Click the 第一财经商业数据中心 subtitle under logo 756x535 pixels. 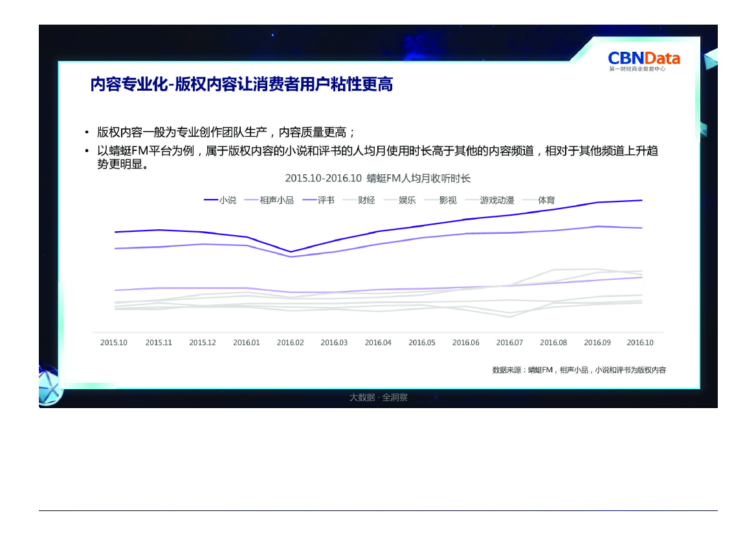click(637, 69)
